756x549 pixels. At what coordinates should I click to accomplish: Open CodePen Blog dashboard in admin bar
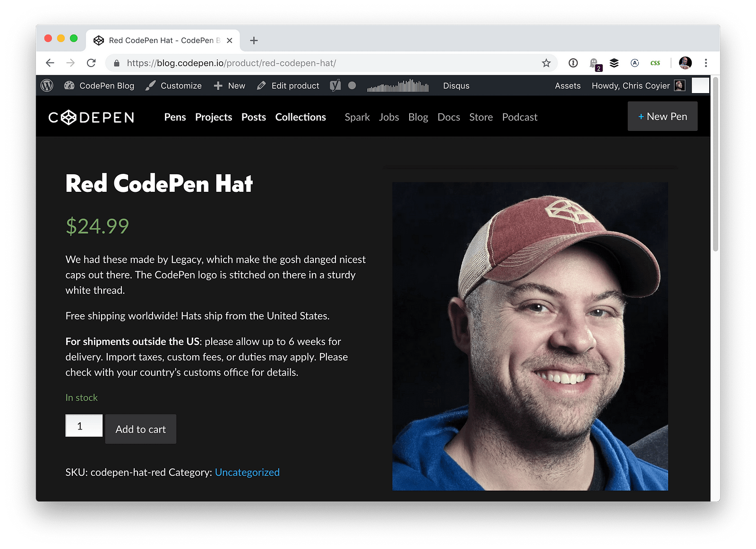99,86
